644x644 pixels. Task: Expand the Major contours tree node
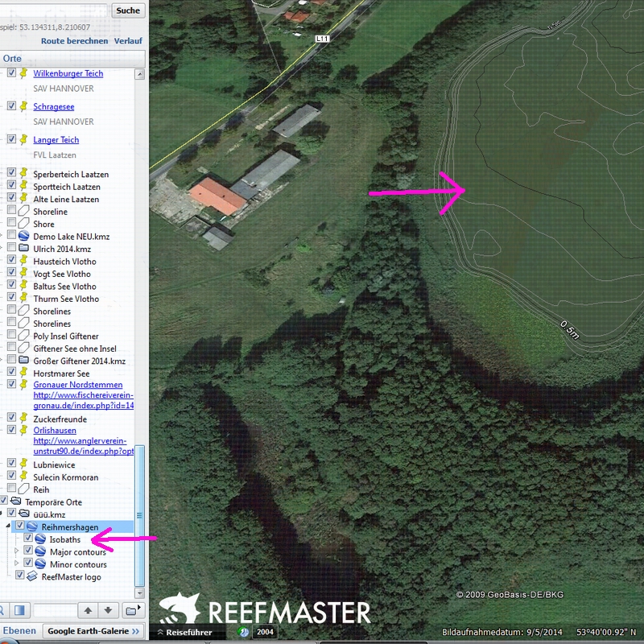(18, 552)
